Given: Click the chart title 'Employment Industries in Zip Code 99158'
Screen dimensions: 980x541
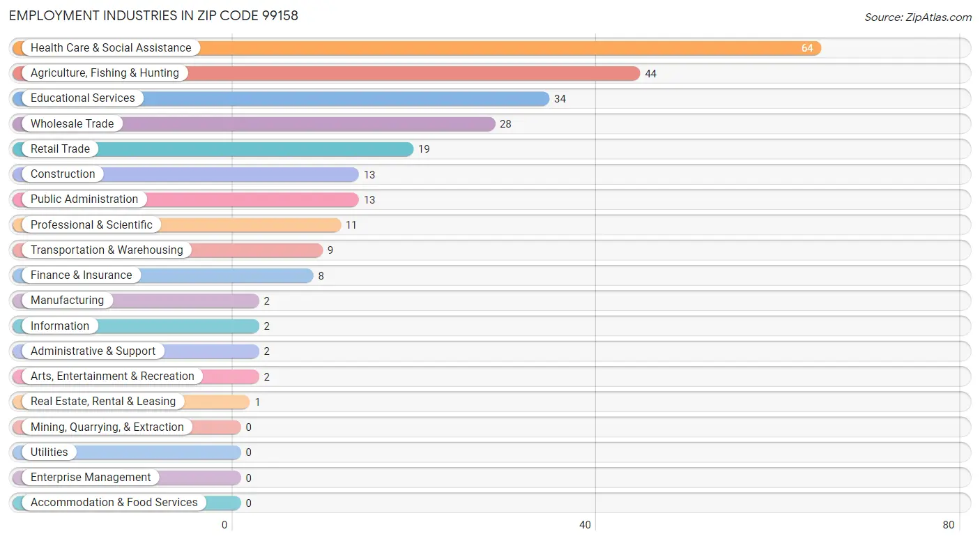Looking at the screenshot, I should (x=153, y=15).
